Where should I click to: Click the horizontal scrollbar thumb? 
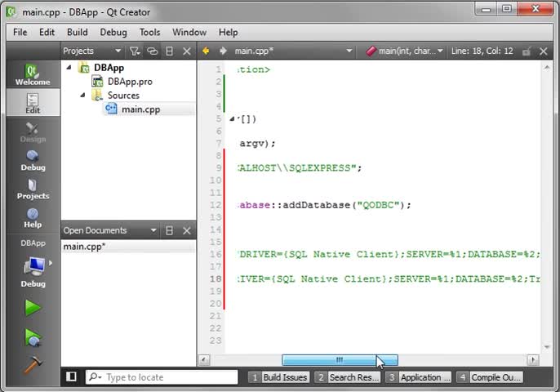[340, 359]
